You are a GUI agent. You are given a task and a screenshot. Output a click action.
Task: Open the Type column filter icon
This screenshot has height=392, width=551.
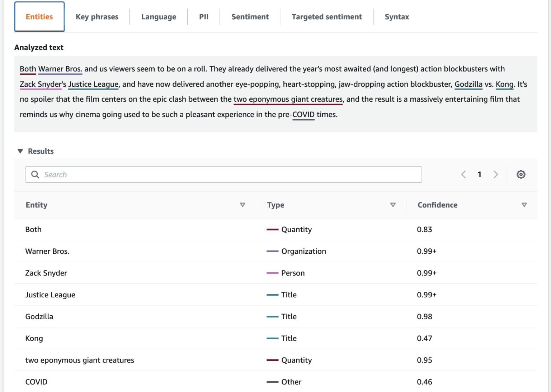(x=393, y=205)
